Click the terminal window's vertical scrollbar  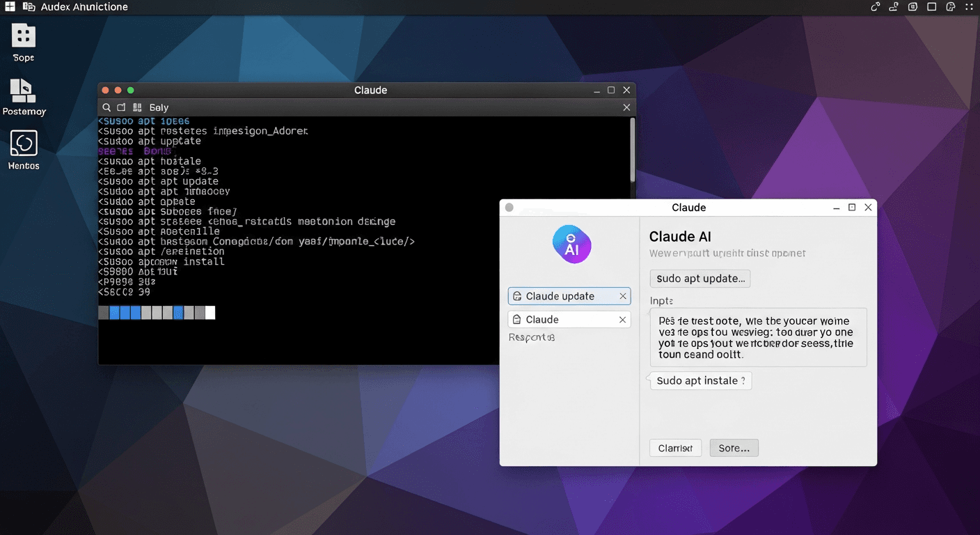[x=632, y=150]
